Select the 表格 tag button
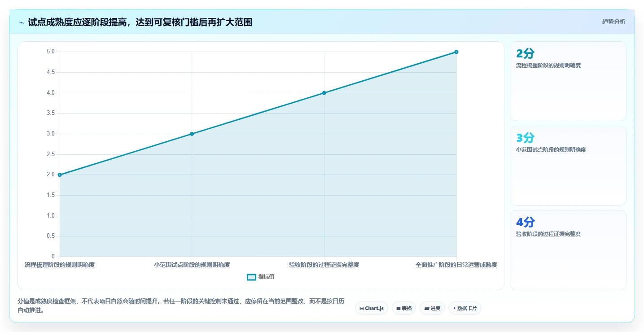644x332 pixels. (x=404, y=308)
